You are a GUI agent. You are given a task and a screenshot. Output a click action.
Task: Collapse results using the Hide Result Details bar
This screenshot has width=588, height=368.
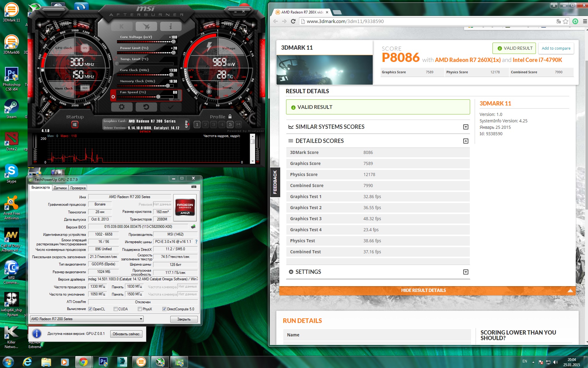pos(427,290)
